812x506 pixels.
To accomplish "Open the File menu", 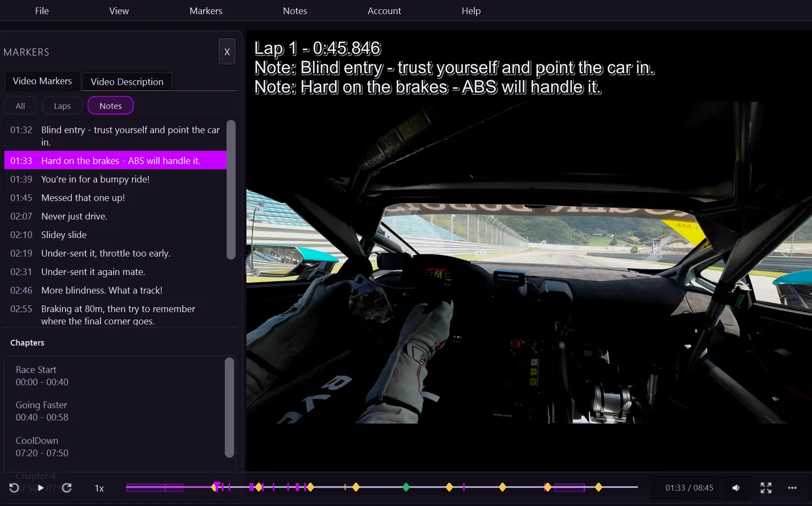I will click(42, 11).
